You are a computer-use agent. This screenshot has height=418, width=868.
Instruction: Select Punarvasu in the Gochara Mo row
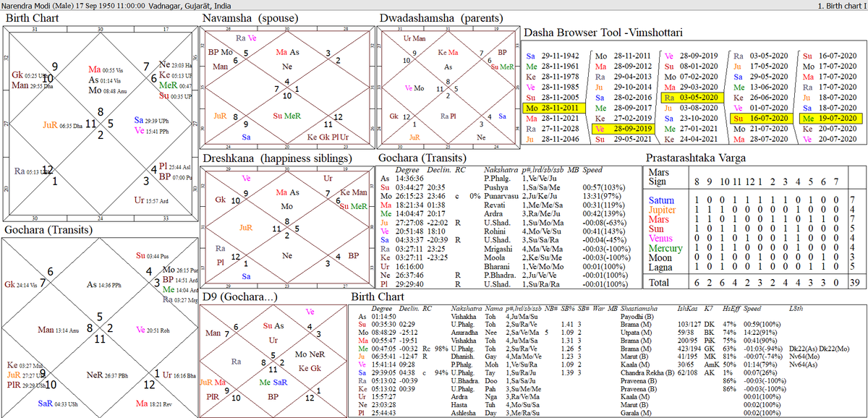(501, 197)
